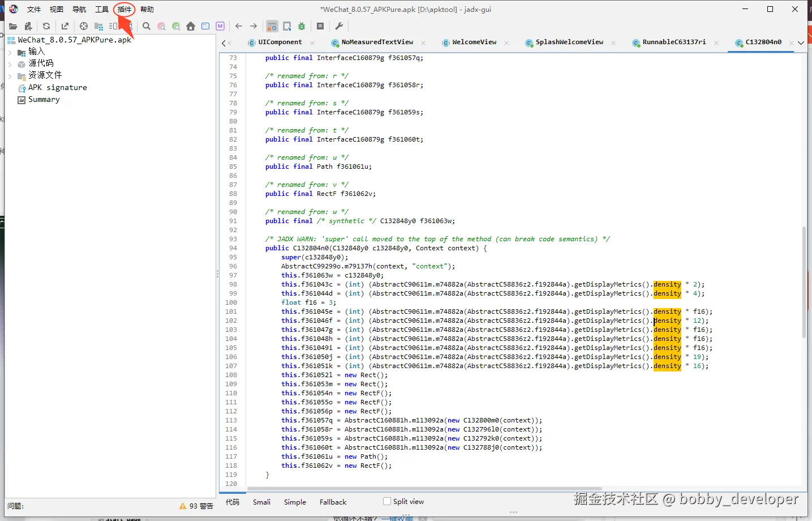
Task: Navigate back with left arrow icon
Action: [x=239, y=26]
